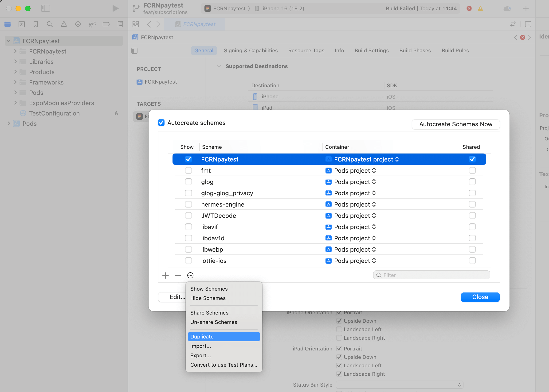Enable the Show checkbox for the fmt scheme

pyautogui.click(x=188, y=170)
